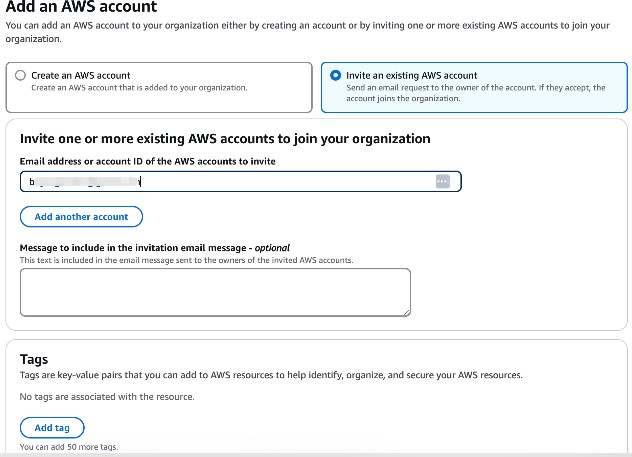Click the page intro paragraph about adding accounts
The height and width of the screenshot is (457, 632).
point(308,32)
